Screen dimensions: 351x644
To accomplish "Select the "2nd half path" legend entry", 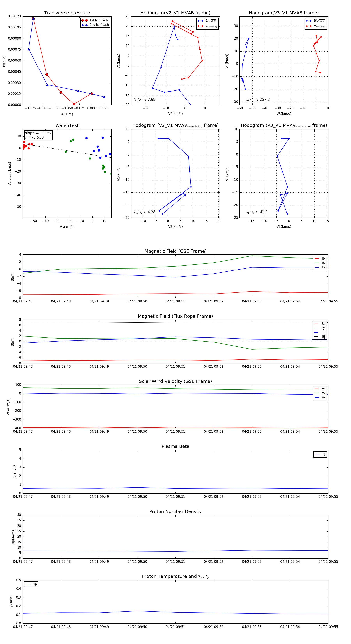I will (x=95, y=25).
